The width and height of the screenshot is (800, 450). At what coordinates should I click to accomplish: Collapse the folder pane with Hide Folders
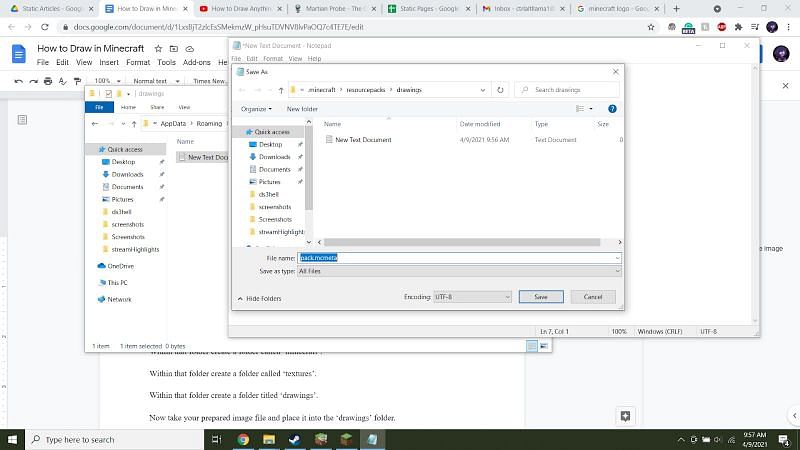(259, 298)
